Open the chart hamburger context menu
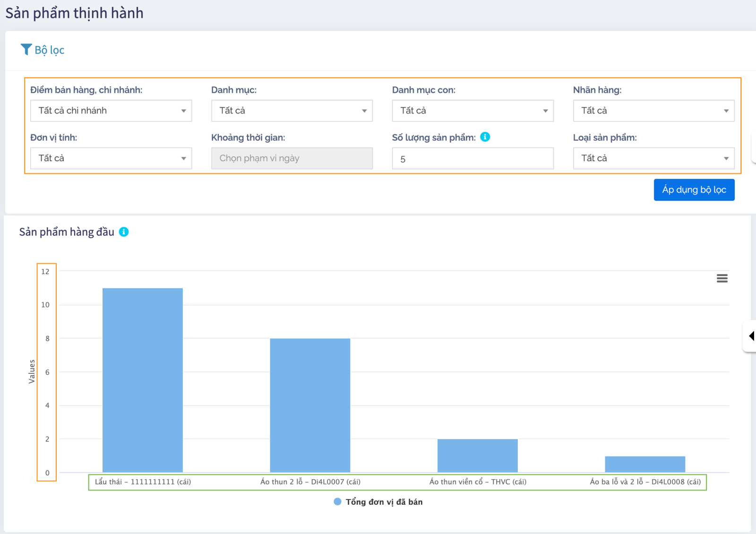The image size is (756, 534). 722,278
